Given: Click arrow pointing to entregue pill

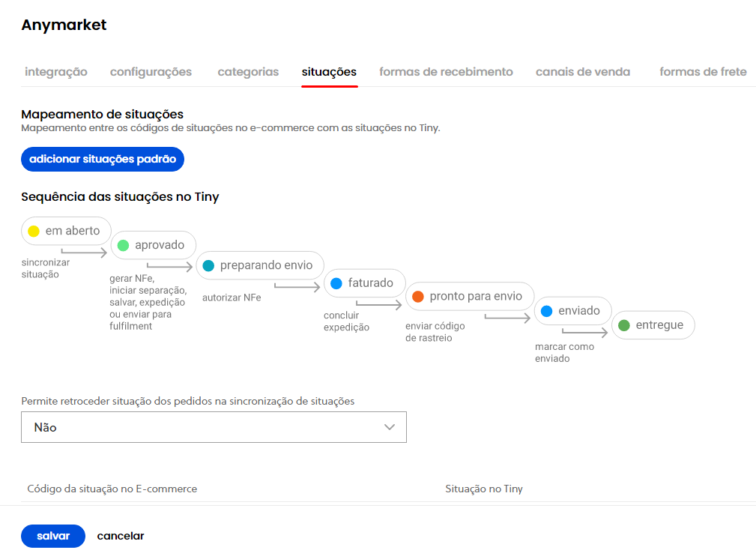Looking at the screenshot, I should click(x=585, y=332).
